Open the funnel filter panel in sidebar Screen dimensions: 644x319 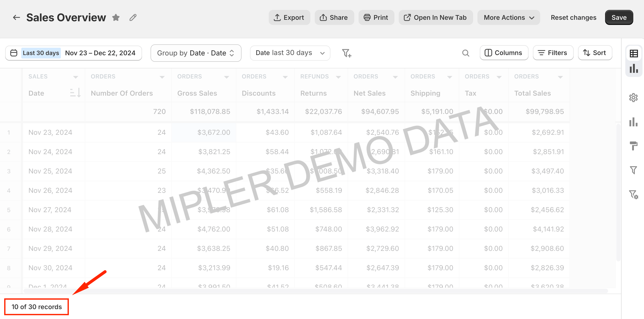point(633,170)
